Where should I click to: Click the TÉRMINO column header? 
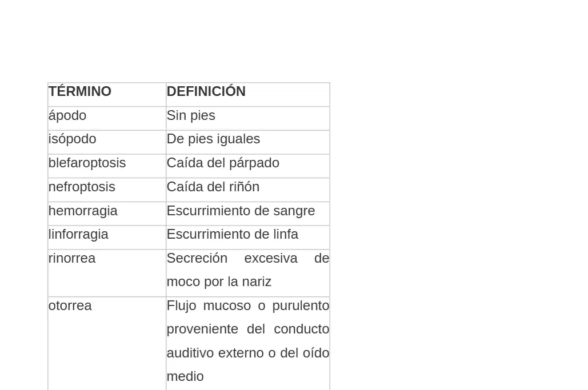[80, 91]
